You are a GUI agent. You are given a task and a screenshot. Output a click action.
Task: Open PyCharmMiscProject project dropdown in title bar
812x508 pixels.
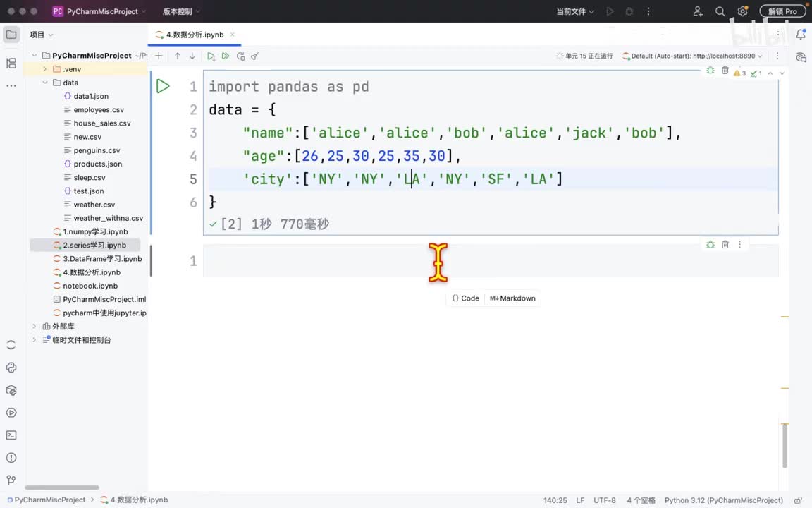click(x=99, y=11)
